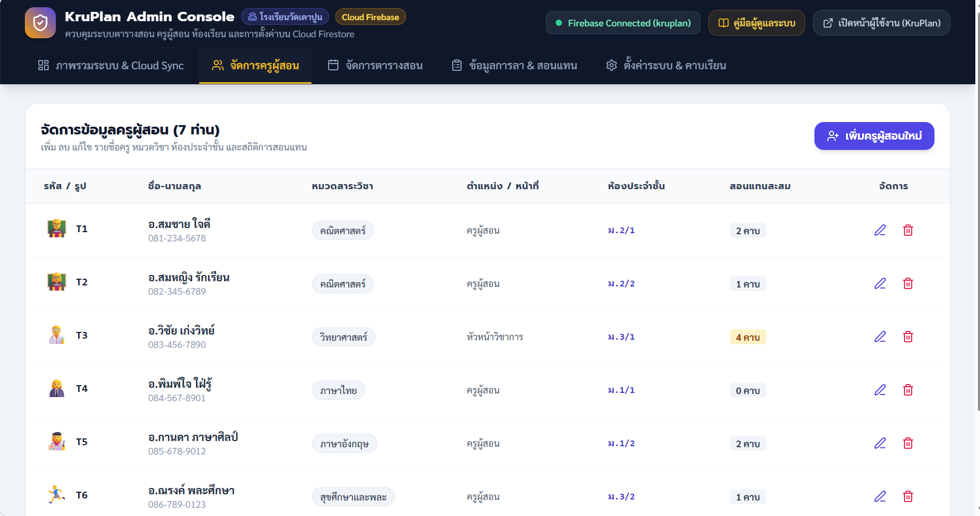Click สุขศึกษาและพละ subject tag
Image resolution: width=980 pixels, height=516 pixels.
pyautogui.click(x=353, y=497)
